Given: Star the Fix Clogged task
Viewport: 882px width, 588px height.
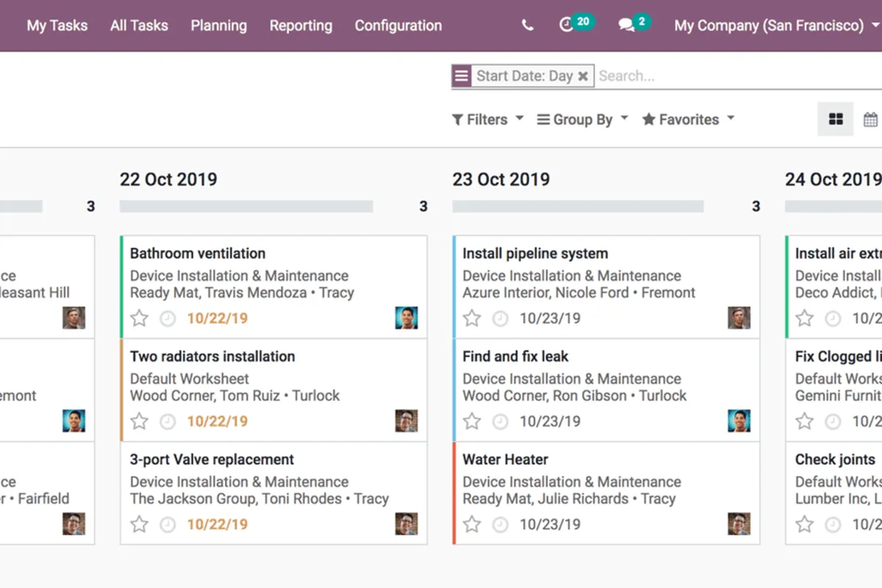Looking at the screenshot, I should tap(805, 421).
